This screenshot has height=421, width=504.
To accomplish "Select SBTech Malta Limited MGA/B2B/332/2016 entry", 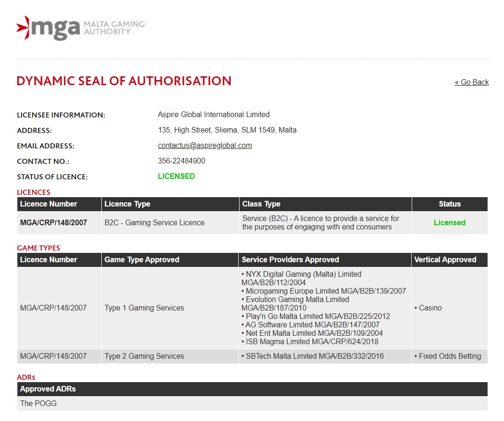I will [x=312, y=356].
